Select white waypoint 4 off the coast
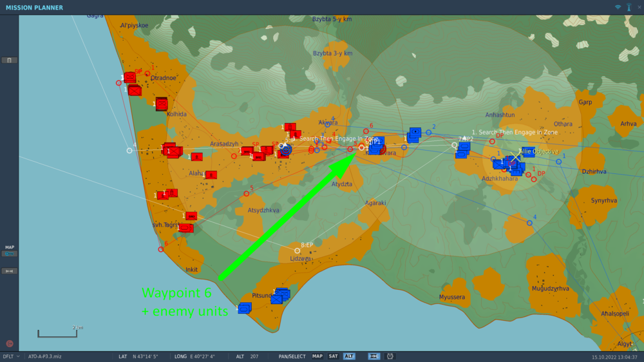644x362 pixels. tap(129, 151)
